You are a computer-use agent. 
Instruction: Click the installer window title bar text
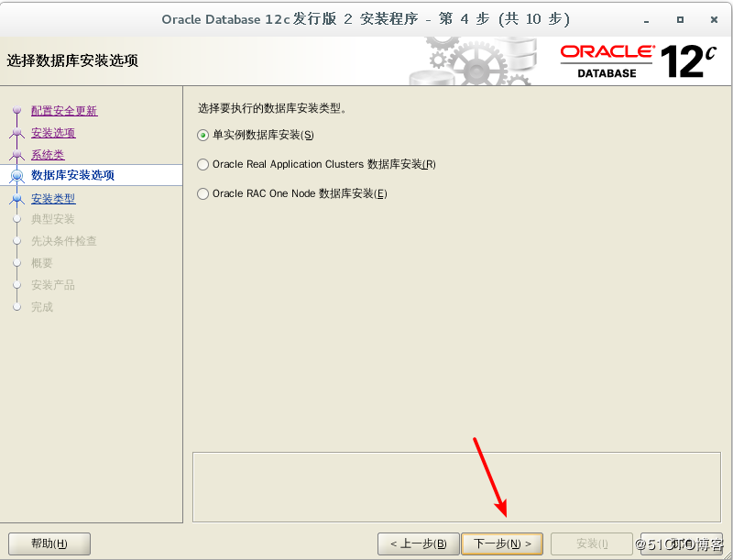366,19
